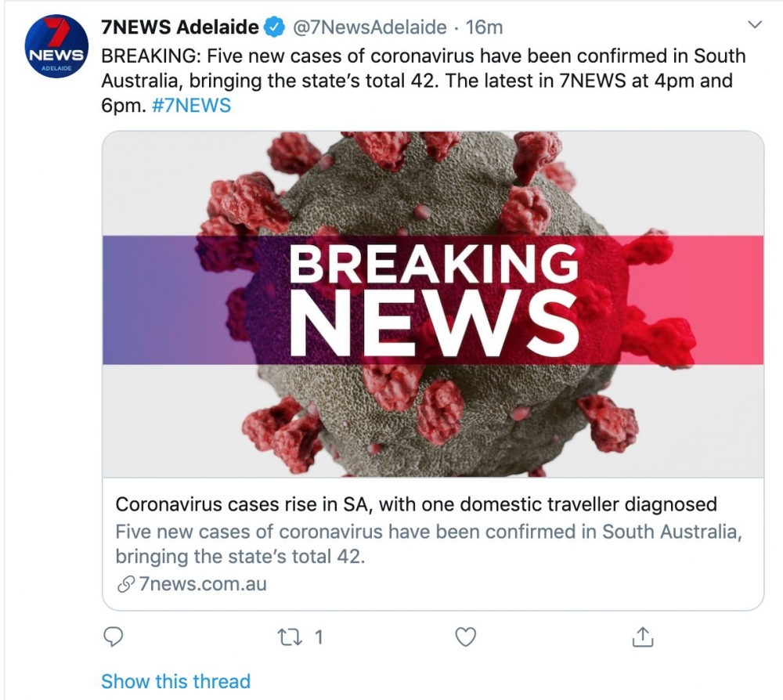This screenshot has height=700, width=783.
Task: Open the #7NEWS hashtag
Action: tap(193, 105)
